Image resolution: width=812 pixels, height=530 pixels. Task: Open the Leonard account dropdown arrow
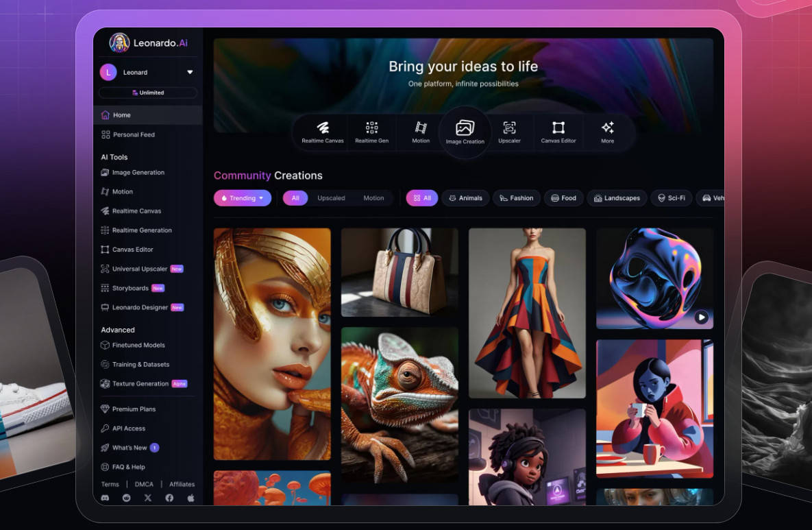pyautogui.click(x=190, y=72)
